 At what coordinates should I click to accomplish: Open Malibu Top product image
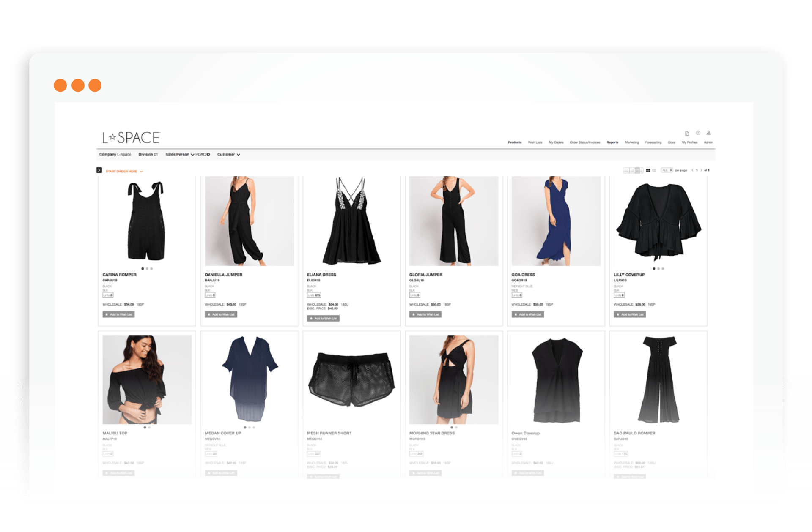(x=147, y=379)
